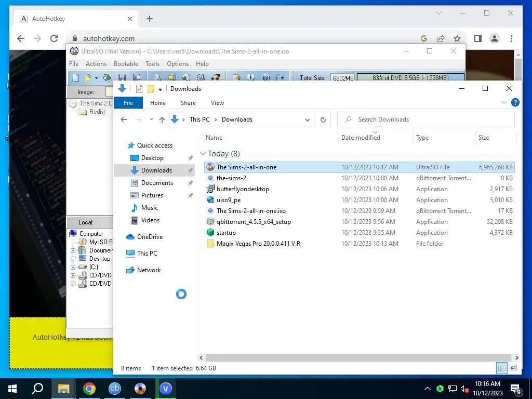Viewport: 532px width, 399px height.
Task: Switch to large thumbnails view icon
Action: [513, 368]
